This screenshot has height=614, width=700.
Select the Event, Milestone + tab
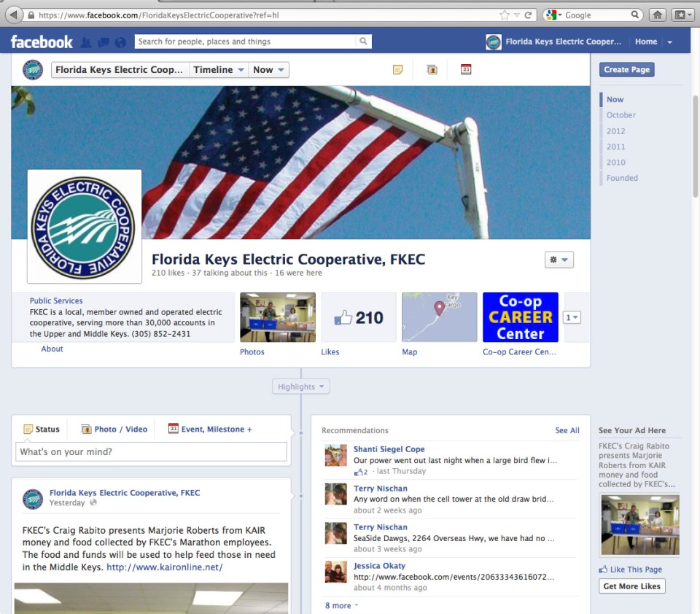tap(210, 430)
